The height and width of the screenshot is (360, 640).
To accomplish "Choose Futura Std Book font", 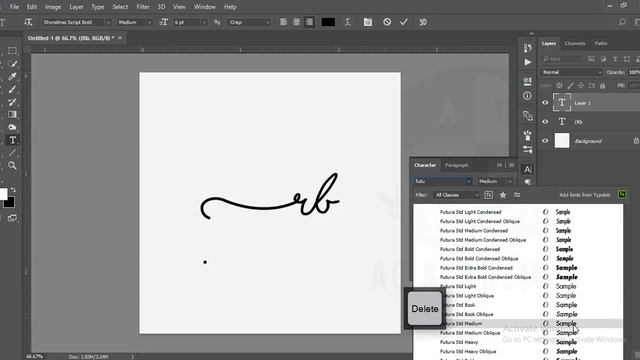I will (x=518, y=305).
